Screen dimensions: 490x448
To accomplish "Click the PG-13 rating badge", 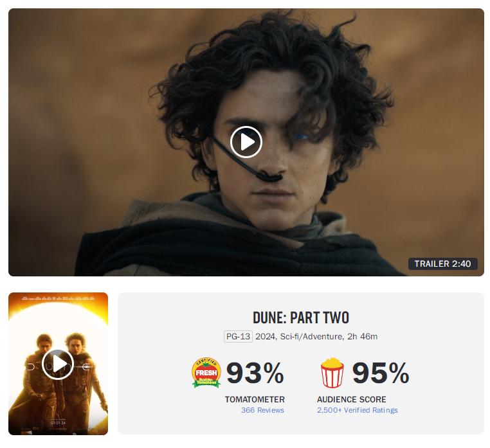I will pos(238,336).
